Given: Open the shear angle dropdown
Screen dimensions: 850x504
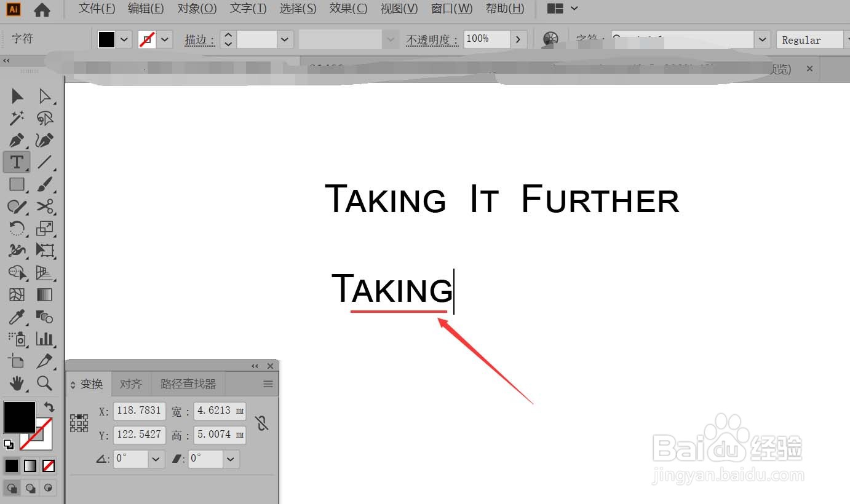Looking at the screenshot, I should coord(231,459).
